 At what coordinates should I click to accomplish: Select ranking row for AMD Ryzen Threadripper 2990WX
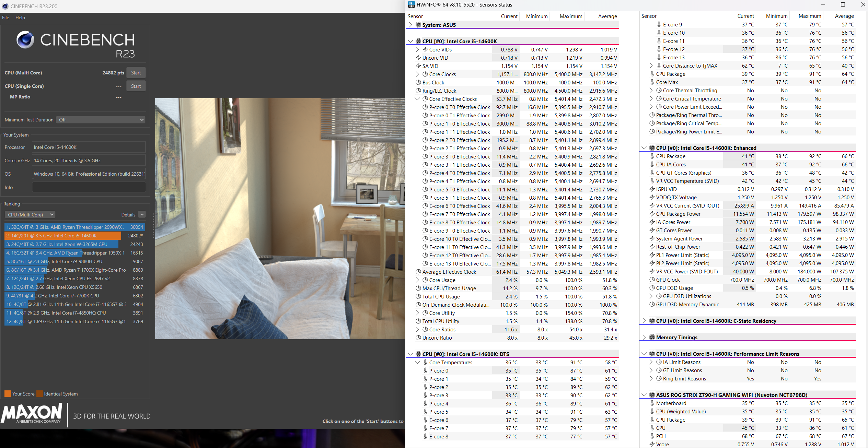pos(75,227)
